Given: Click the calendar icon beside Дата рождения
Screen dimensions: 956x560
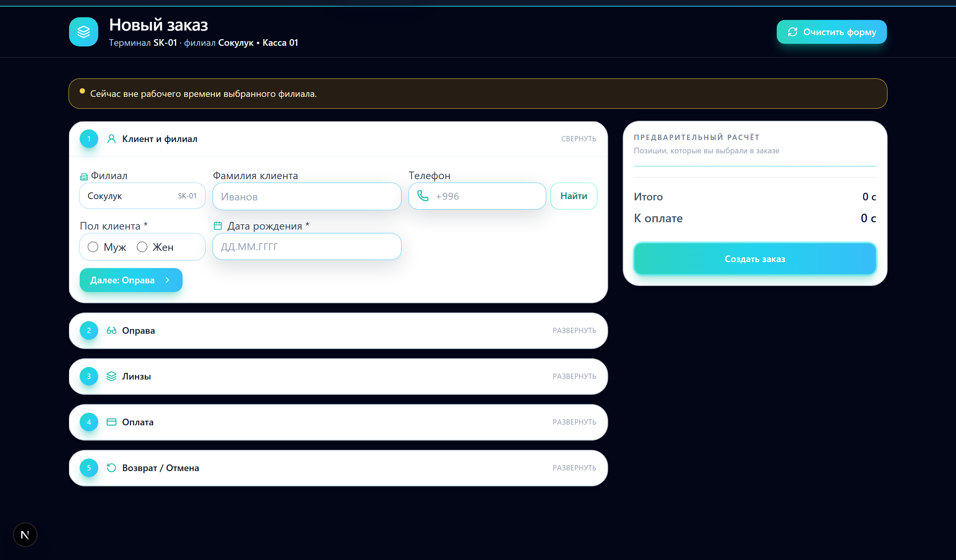Looking at the screenshot, I should click(x=218, y=226).
